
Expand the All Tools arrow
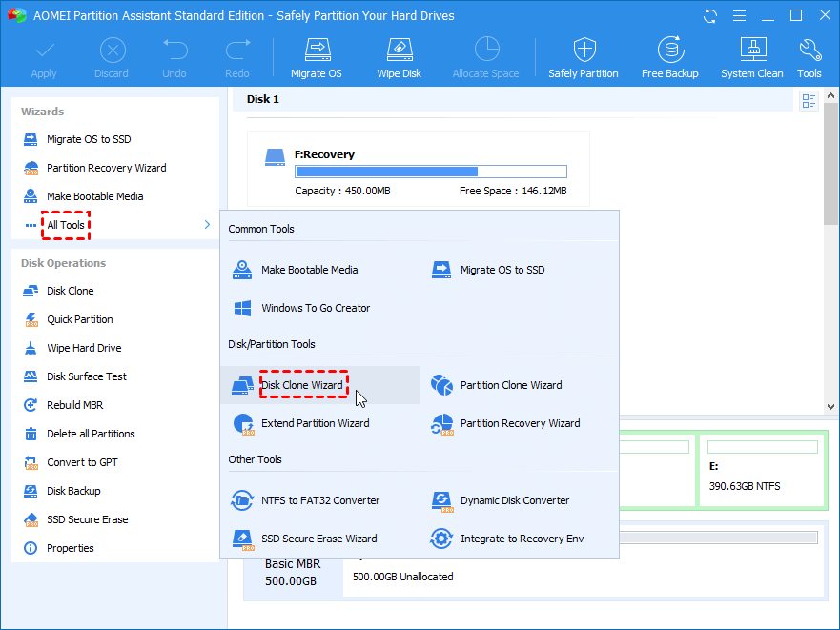pos(207,225)
